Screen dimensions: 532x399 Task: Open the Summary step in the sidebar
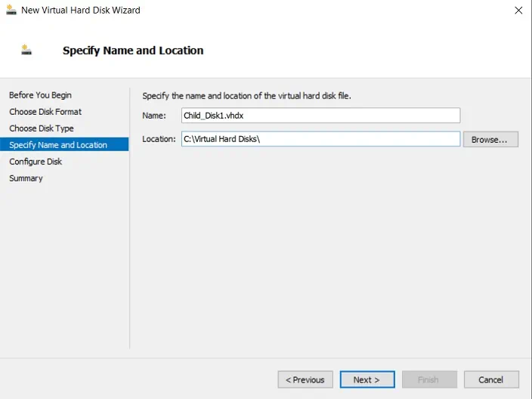click(x=26, y=178)
